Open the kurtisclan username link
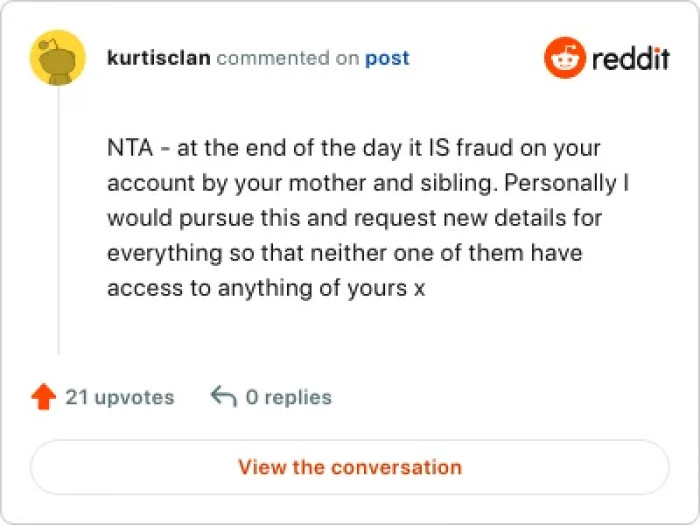 click(x=158, y=58)
